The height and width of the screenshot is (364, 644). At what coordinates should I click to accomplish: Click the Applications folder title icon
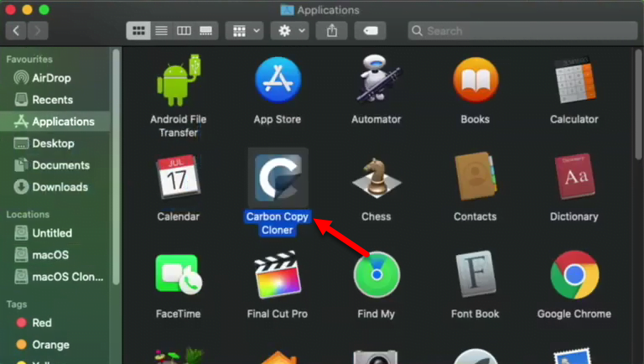[287, 10]
